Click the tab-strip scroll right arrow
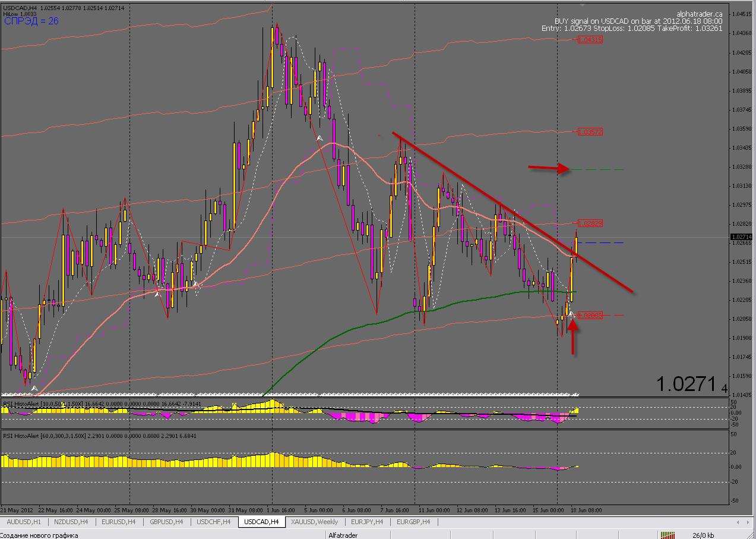 coord(748,522)
